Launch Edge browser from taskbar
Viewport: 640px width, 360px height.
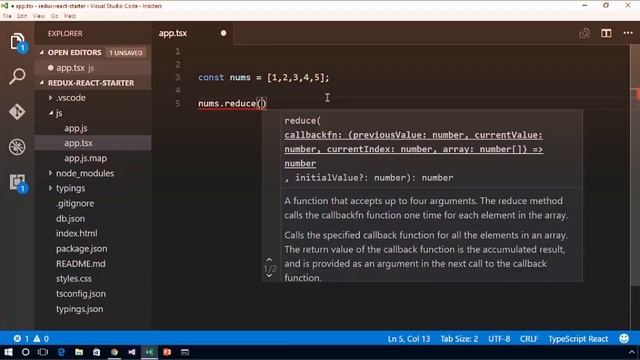[x=61, y=352]
